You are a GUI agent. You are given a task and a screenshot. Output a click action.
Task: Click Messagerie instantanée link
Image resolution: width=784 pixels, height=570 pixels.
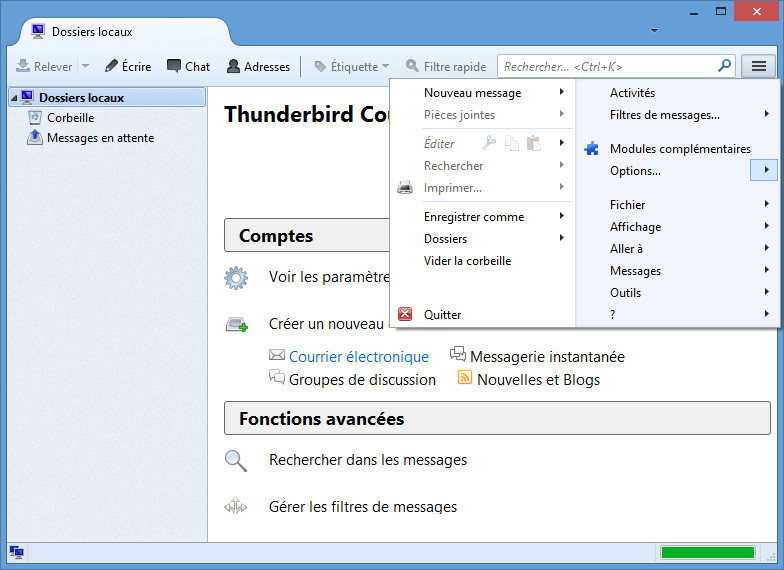tap(547, 356)
